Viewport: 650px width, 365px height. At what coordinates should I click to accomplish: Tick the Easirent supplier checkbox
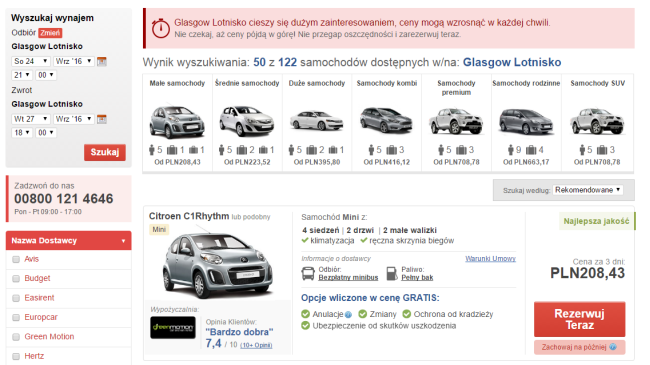coord(16,298)
